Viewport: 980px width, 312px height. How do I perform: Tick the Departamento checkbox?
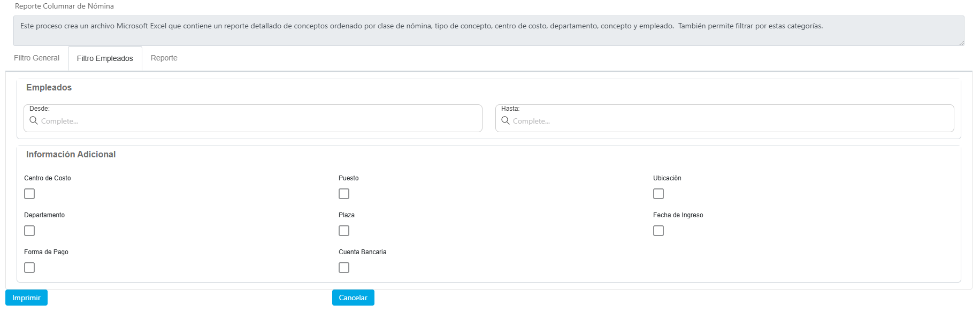click(x=29, y=231)
